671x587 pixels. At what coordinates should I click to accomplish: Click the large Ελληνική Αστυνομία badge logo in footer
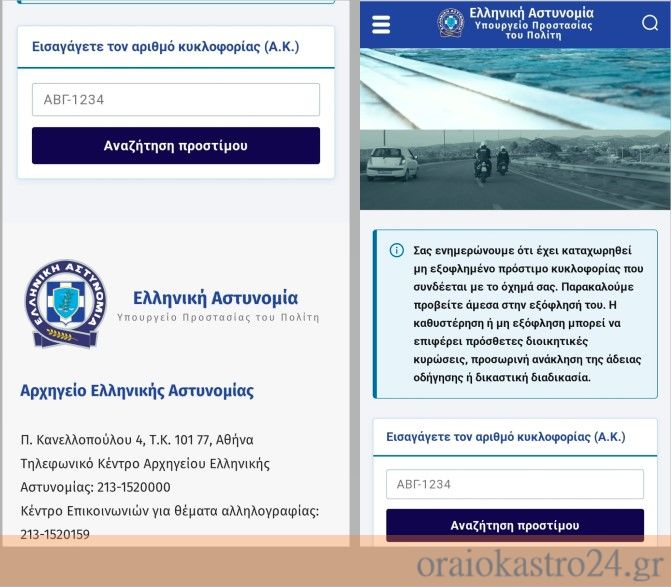65,303
